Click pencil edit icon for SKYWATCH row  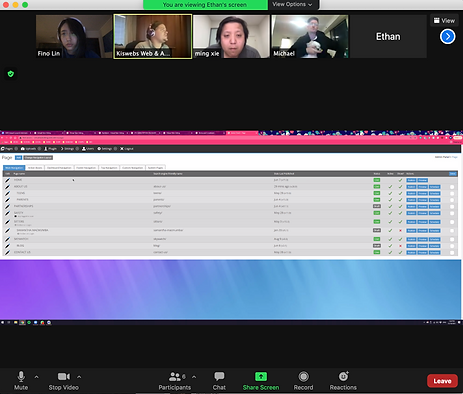[7, 239]
